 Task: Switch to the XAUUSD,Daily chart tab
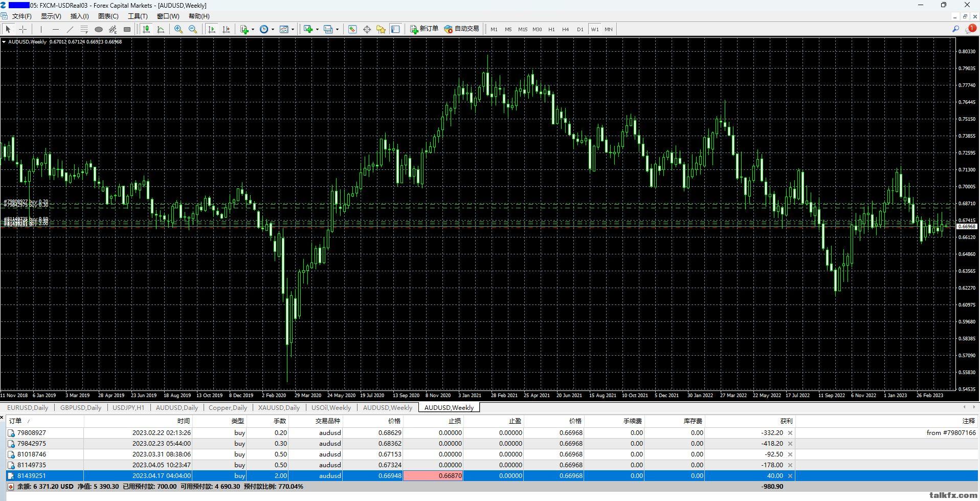(x=279, y=408)
